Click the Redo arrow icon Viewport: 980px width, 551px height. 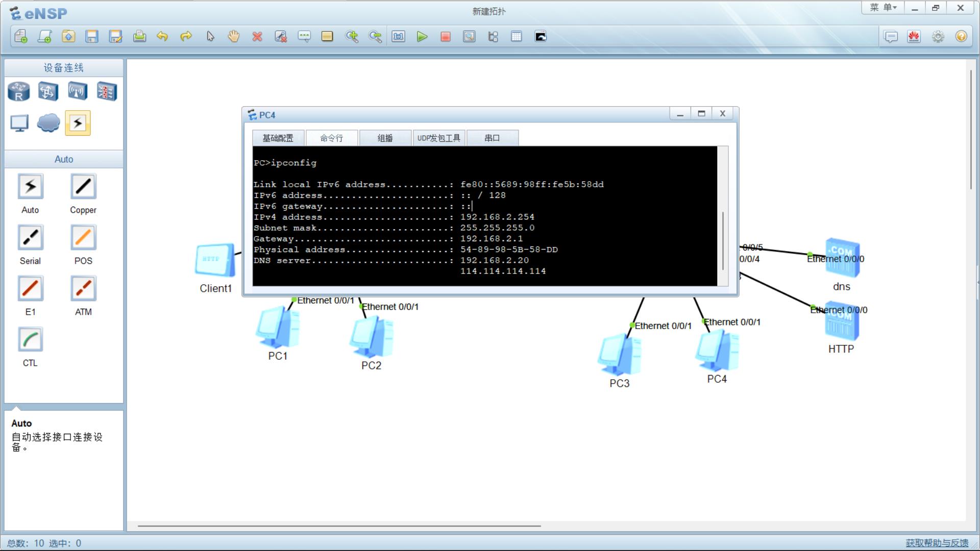pos(186,36)
